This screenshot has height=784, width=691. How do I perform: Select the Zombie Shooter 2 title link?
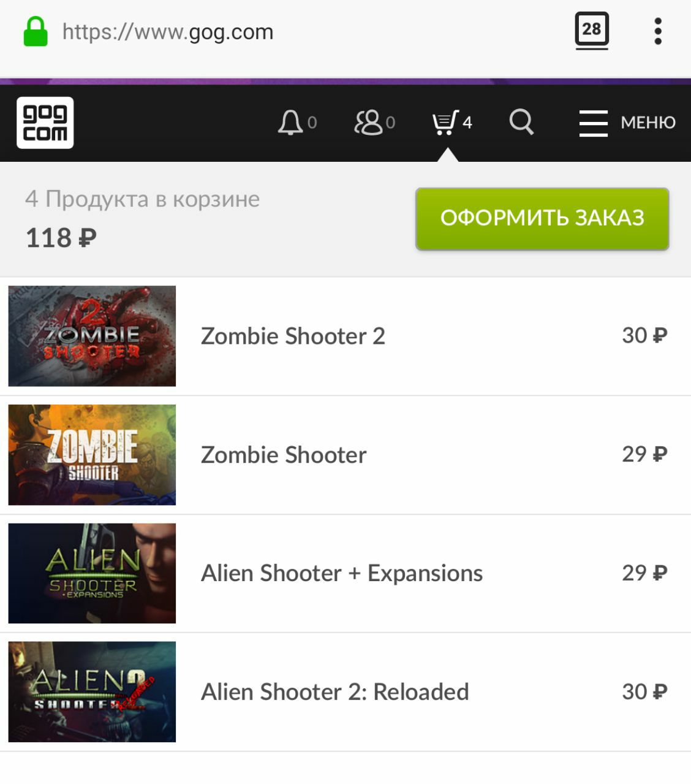pos(293,336)
